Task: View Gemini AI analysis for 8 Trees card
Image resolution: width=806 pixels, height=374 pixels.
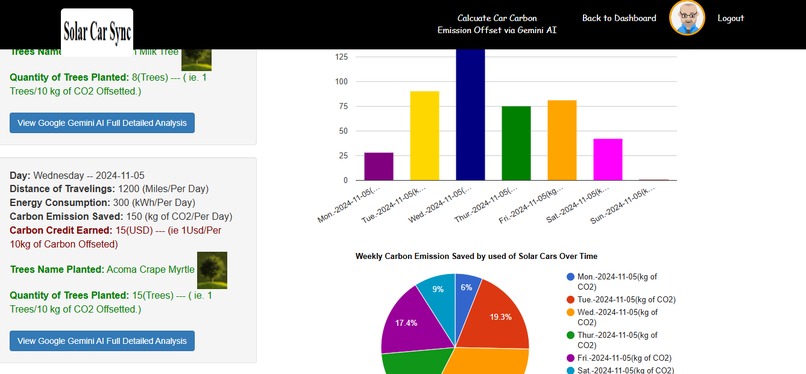Action: tap(102, 123)
